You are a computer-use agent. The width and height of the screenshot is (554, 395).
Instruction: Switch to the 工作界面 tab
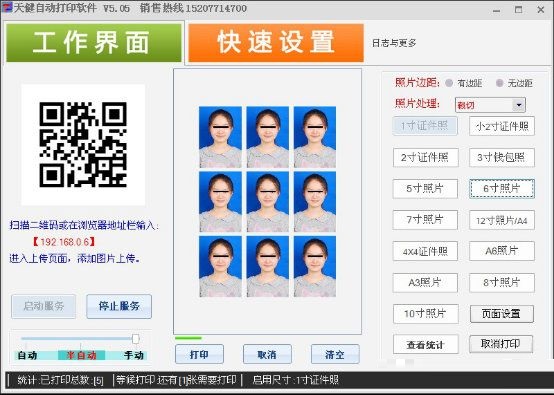[94, 43]
